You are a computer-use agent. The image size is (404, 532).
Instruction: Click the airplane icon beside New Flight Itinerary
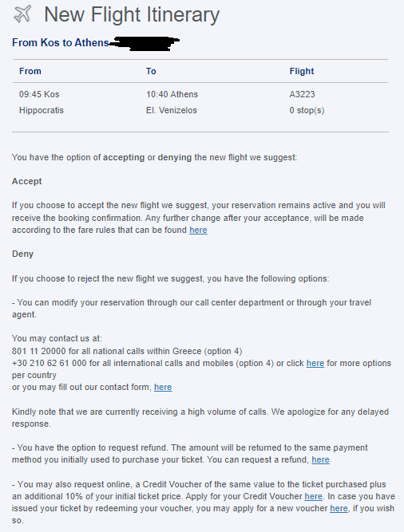coord(22,14)
